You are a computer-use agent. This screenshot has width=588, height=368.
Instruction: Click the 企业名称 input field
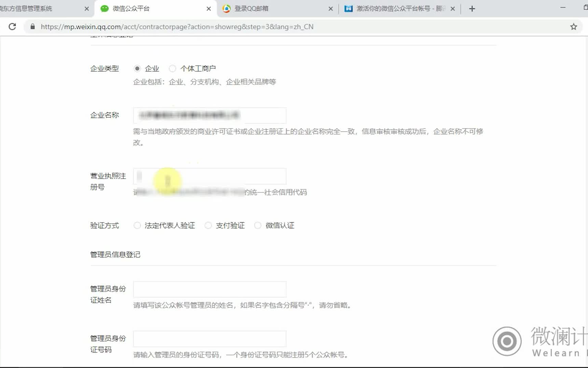[x=210, y=116]
